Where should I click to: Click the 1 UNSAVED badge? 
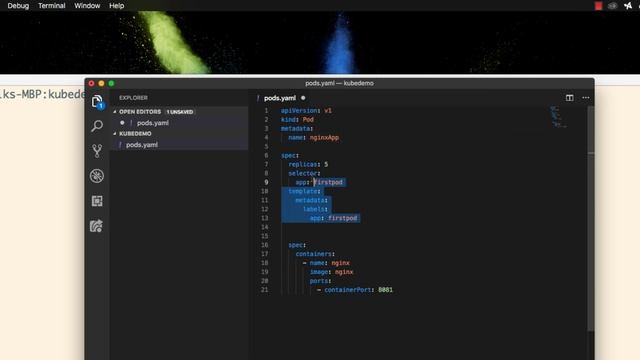pos(180,112)
